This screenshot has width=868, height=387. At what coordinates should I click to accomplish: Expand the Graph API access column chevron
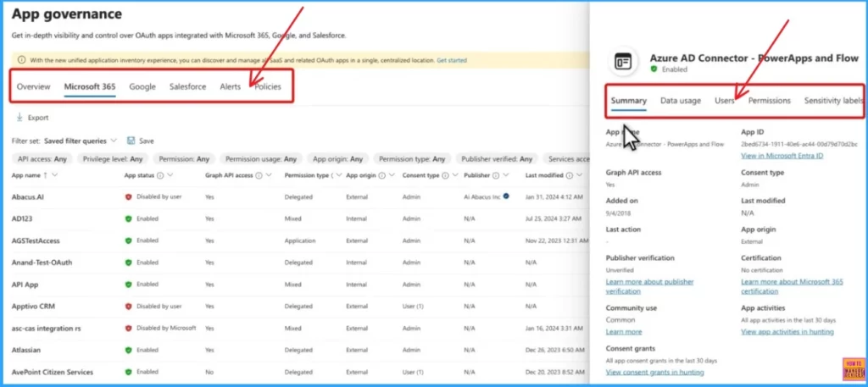269,175
